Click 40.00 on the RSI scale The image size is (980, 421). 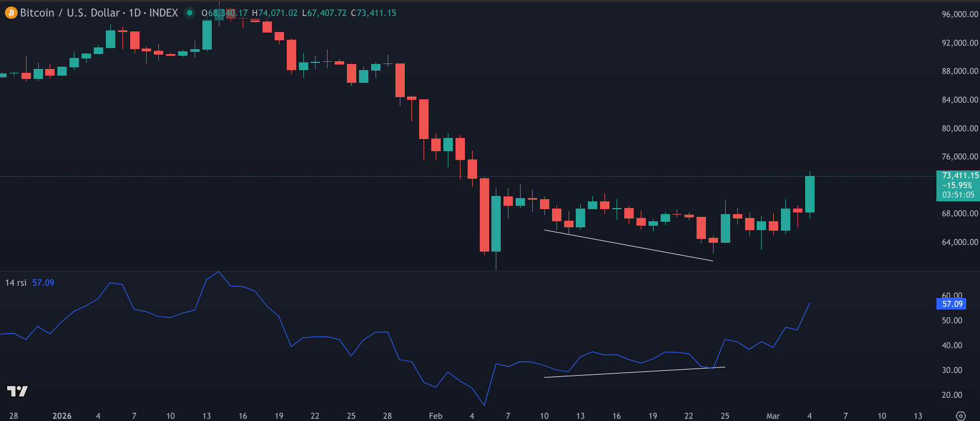(952, 345)
